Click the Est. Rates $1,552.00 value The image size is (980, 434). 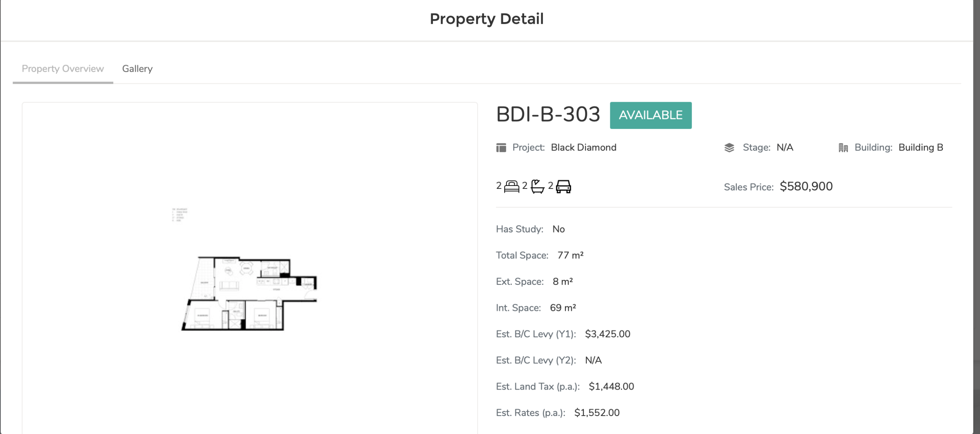(x=596, y=413)
